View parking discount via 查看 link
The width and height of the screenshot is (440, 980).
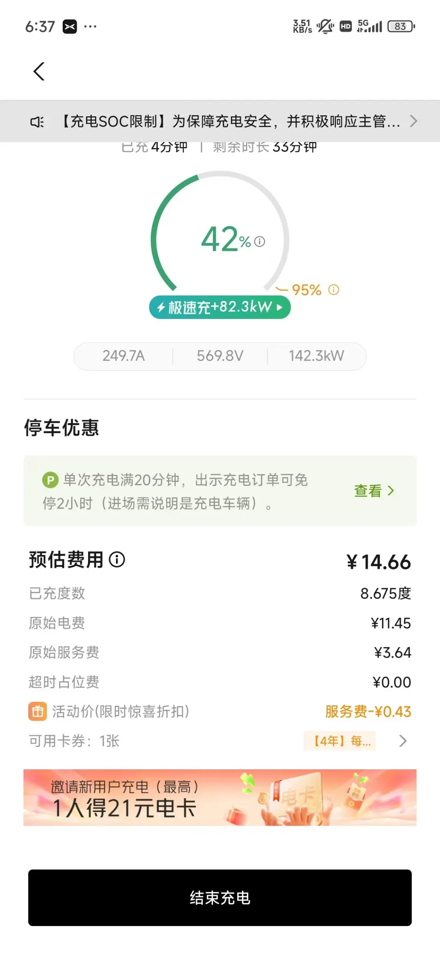click(374, 491)
